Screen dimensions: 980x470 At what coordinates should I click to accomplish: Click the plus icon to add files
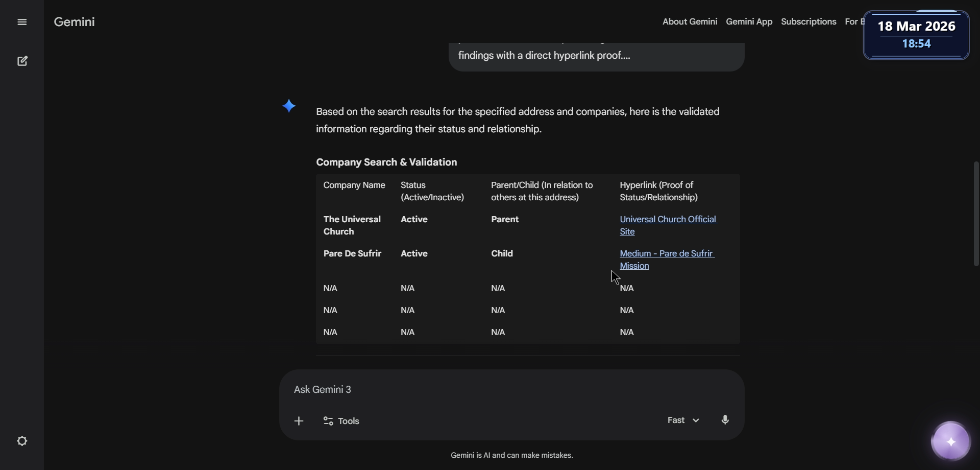299,421
